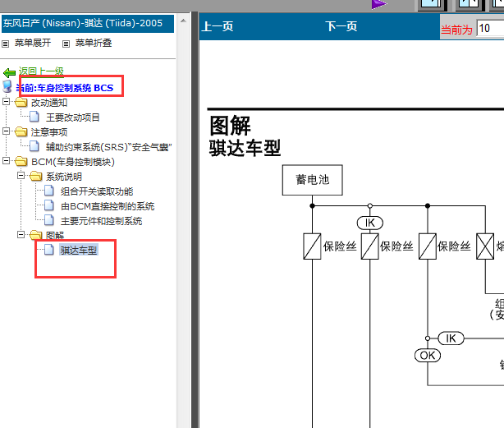The width and height of the screenshot is (504, 428).
Task: Click the document icon for 辅助约束系统(SRS)
Action: (x=34, y=146)
